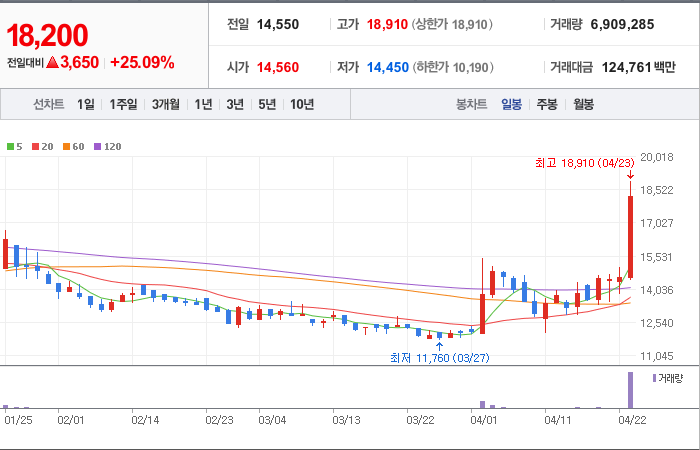Viewport: 700px width, 450px height.
Task: Switch to 주봉 weekly candle chart
Action: point(547,105)
